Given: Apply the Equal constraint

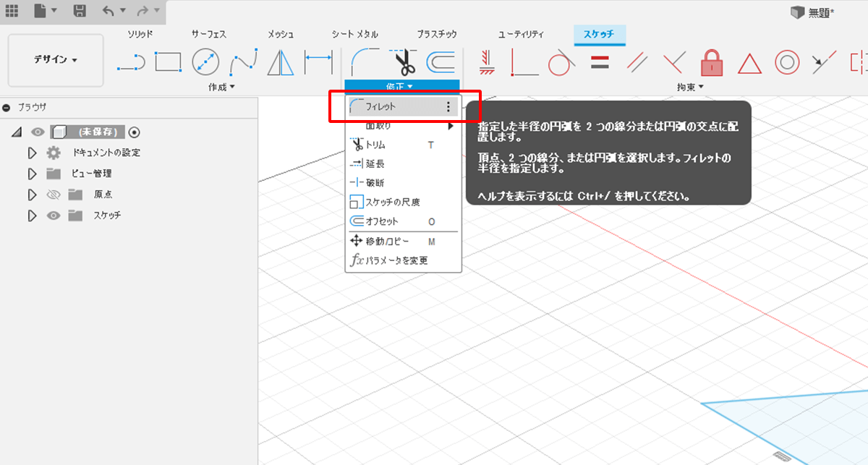Looking at the screenshot, I should [599, 62].
